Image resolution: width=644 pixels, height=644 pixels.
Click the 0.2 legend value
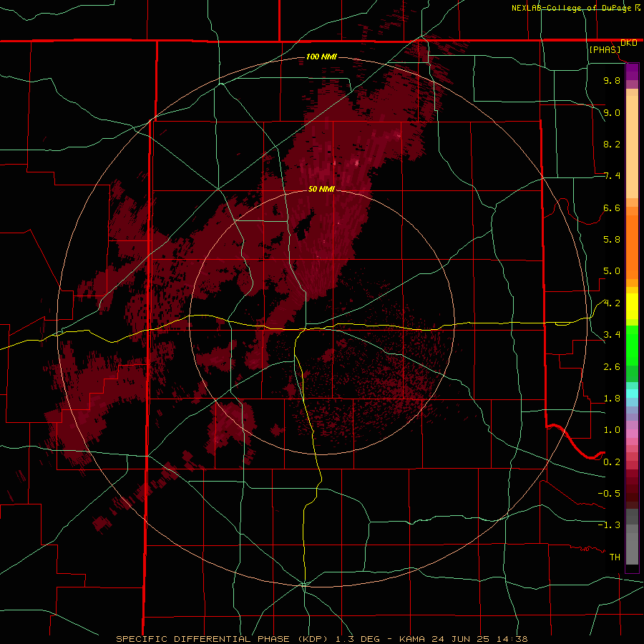pos(612,462)
